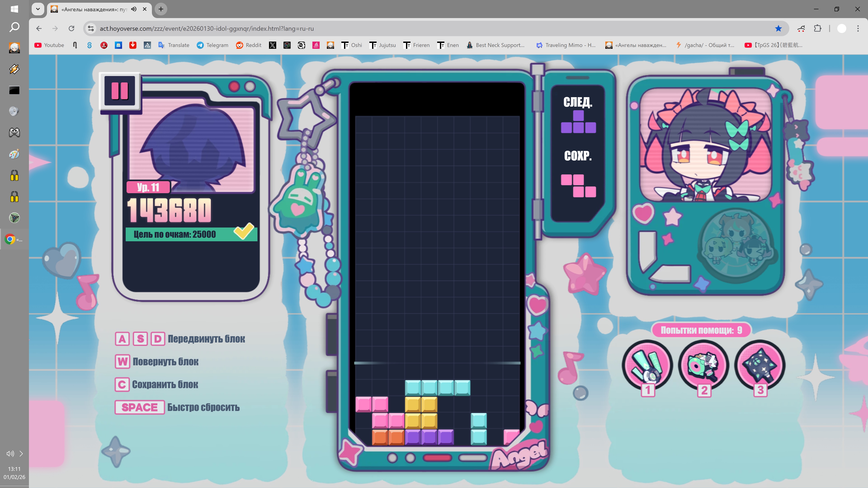Click the C save block key
Image resolution: width=868 pixels, height=488 pixels.
122,385
